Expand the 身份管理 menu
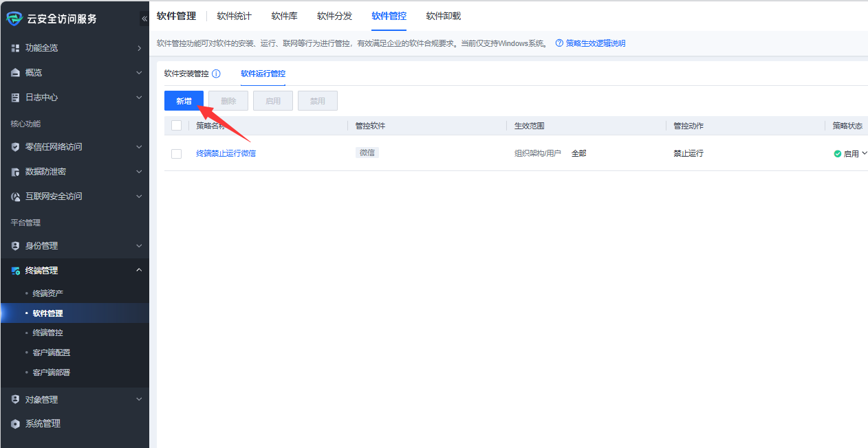This screenshot has height=448, width=868. tap(139, 246)
